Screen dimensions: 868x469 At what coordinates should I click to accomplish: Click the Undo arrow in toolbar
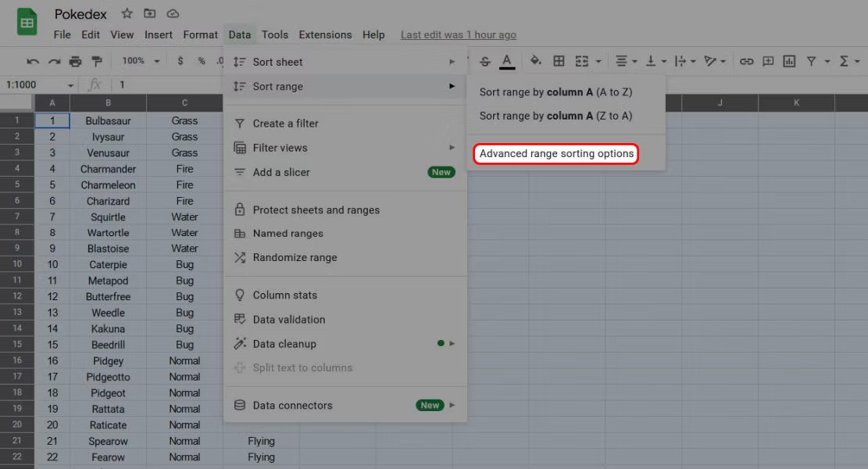pos(33,61)
